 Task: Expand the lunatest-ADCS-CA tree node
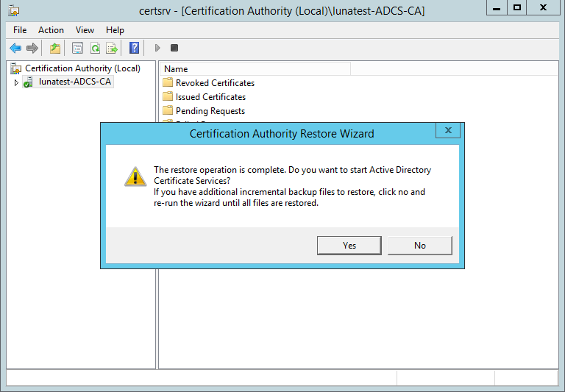(x=16, y=82)
